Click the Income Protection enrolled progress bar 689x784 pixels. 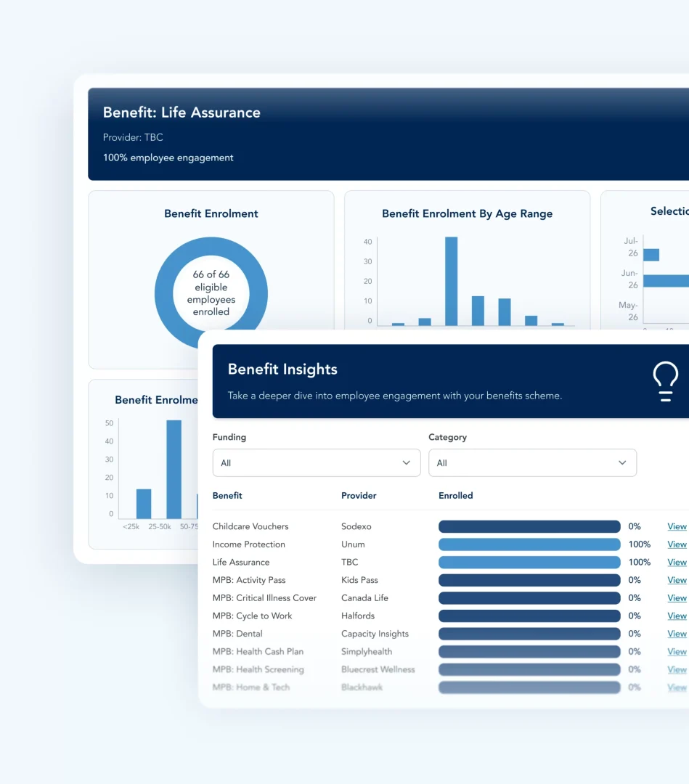(529, 544)
